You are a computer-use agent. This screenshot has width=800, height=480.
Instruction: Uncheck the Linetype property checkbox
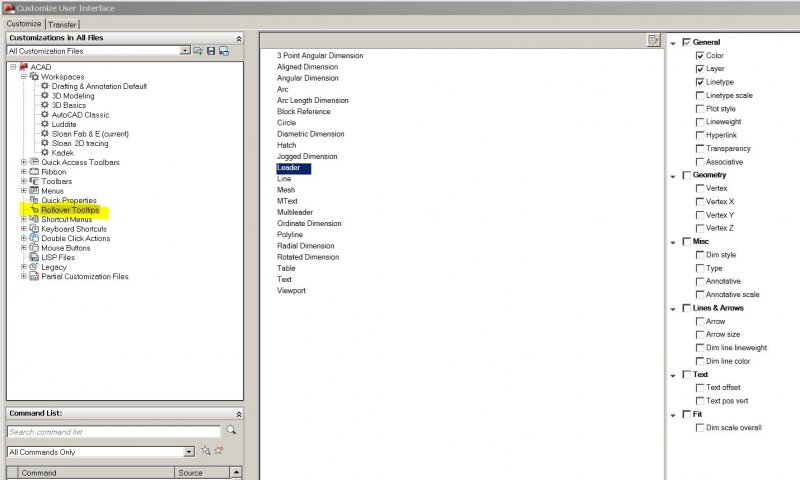pyautogui.click(x=700, y=82)
